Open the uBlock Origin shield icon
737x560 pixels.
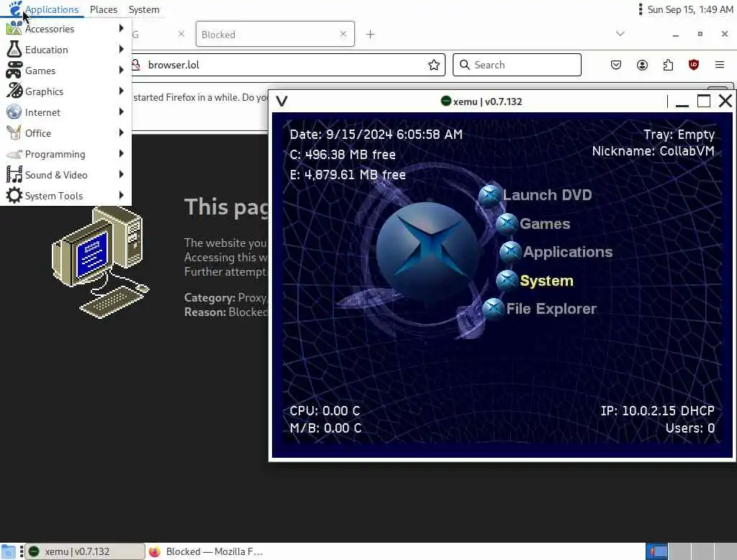694,65
